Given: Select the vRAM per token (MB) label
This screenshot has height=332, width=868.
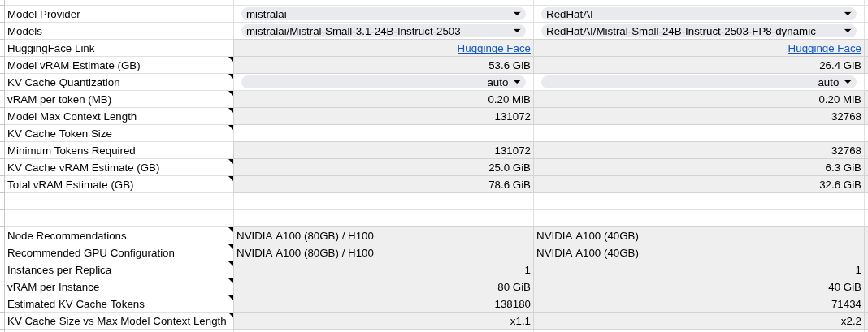Looking at the screenshot, I should tap(119, 100).
